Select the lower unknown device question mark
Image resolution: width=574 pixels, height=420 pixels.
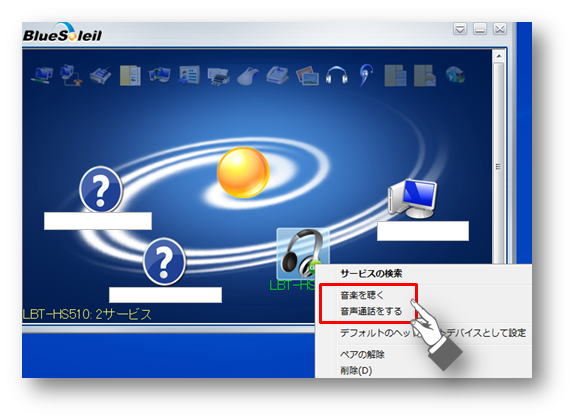164,261
